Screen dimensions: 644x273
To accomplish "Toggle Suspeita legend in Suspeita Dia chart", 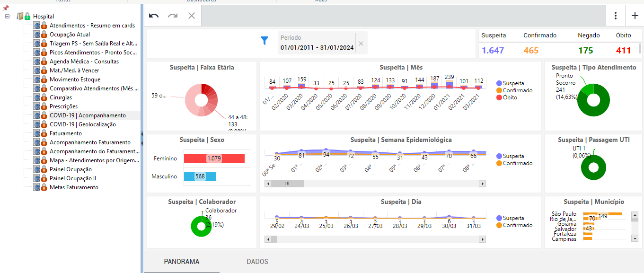I will [510, 218].
